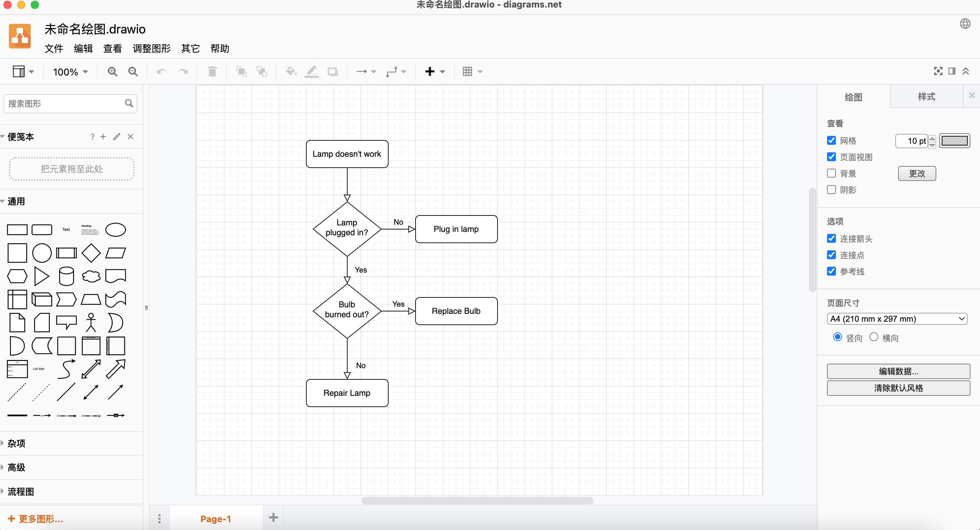Disable the 网格 grid checkbox

831,141
